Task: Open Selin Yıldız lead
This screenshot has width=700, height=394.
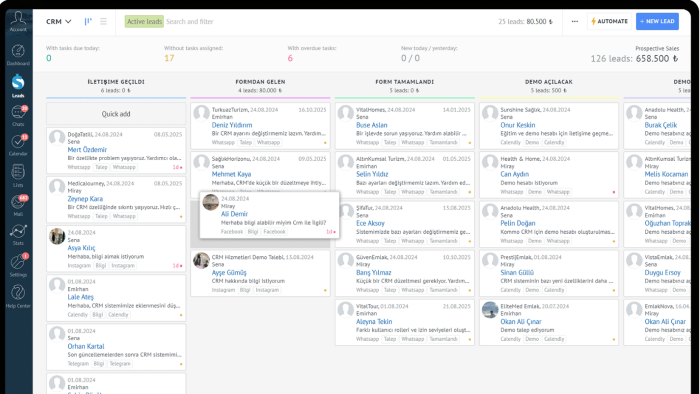Action: pyautogui.click(x=372, y=174)
